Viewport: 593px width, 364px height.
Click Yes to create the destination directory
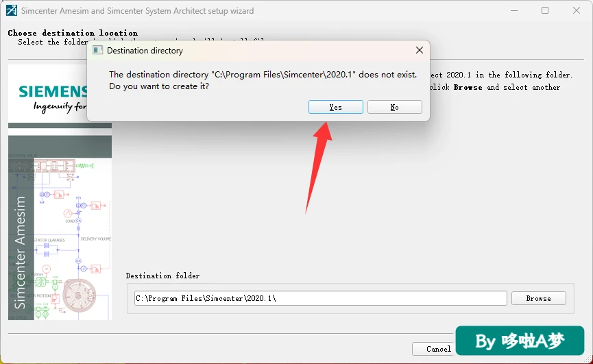tap(335, 107)
